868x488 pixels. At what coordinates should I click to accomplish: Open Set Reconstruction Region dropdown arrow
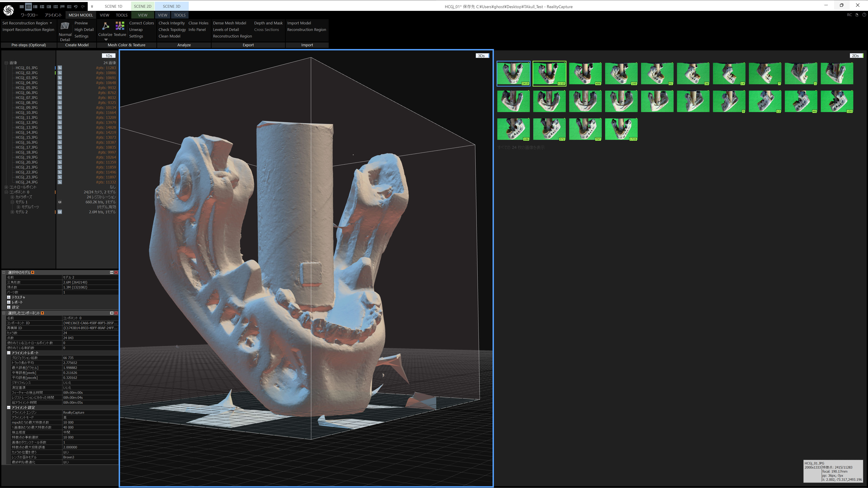tap(51, 23)
